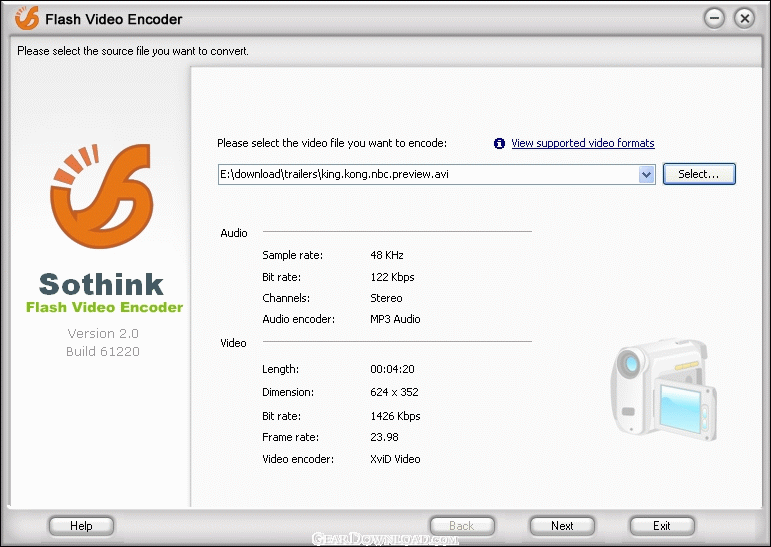
Task: Click the camcorder illustration
Action: (663, 390)
